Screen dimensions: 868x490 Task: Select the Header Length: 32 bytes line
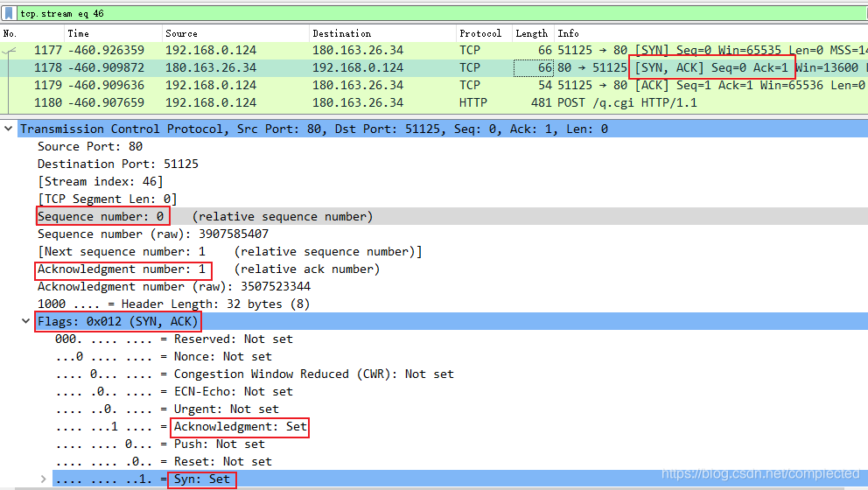tap(173, 304)
